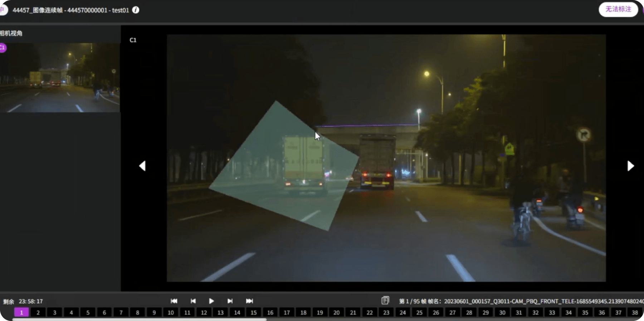
Task: Open the frame notes document icon
Action: pos(385,300)
